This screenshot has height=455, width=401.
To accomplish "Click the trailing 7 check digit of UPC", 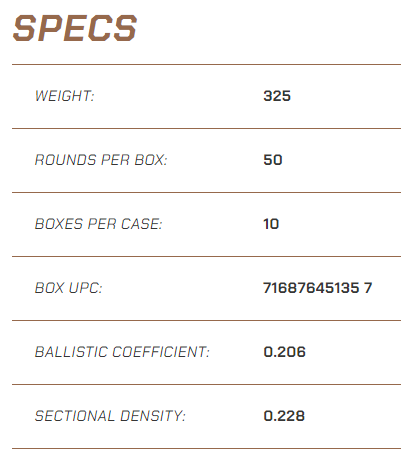I will (368, 288).
